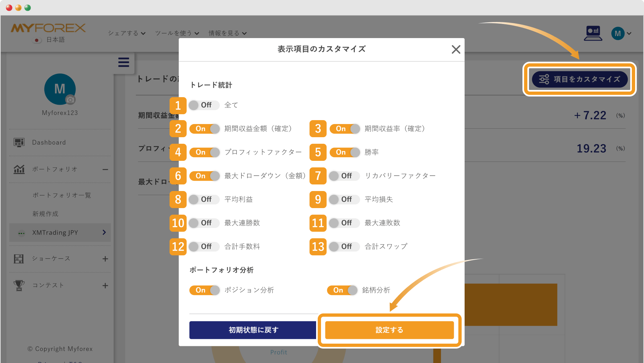Expand the ショーケース section plus icon
The height and width of the screenshot is (363, 644).
(105, 259)
